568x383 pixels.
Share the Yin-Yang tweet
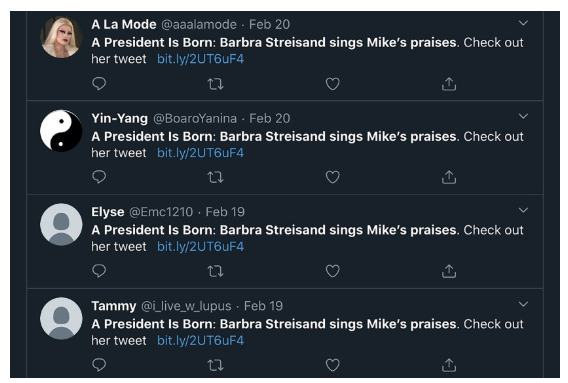click(449, 177)
